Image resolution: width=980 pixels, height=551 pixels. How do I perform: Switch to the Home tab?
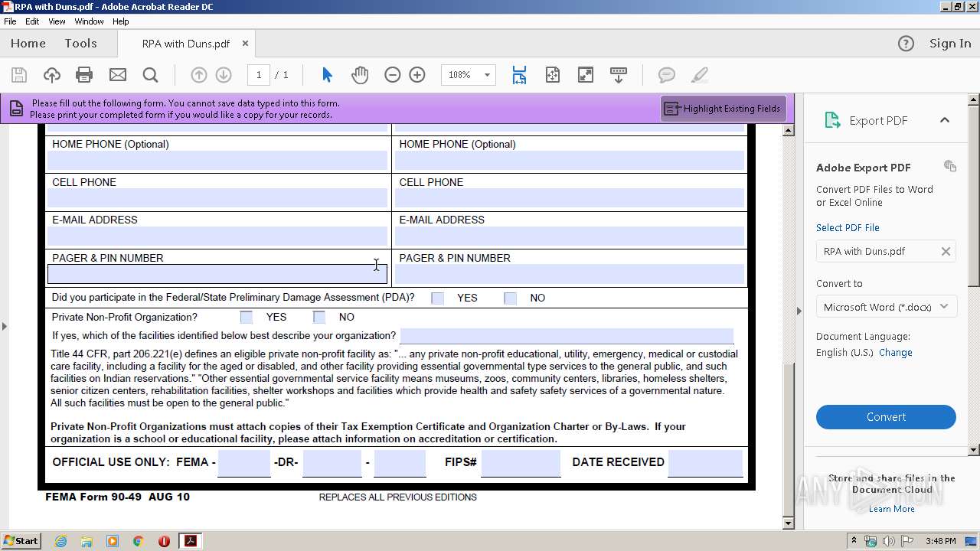point(28,44)
